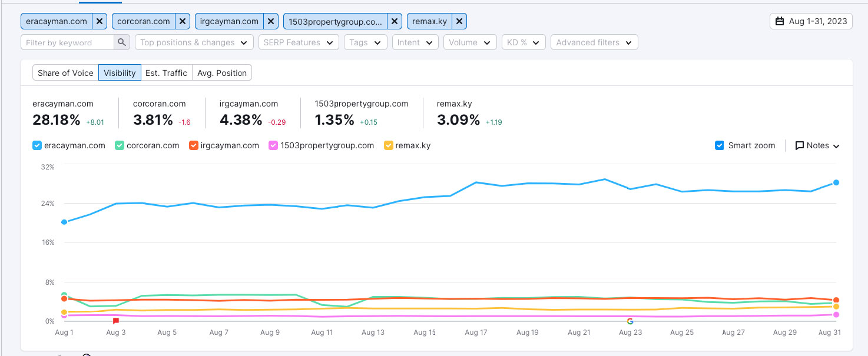Toggle the Smart zoom checkbox
The height and width of the screenshot is (356, 868).
[719, 145]
